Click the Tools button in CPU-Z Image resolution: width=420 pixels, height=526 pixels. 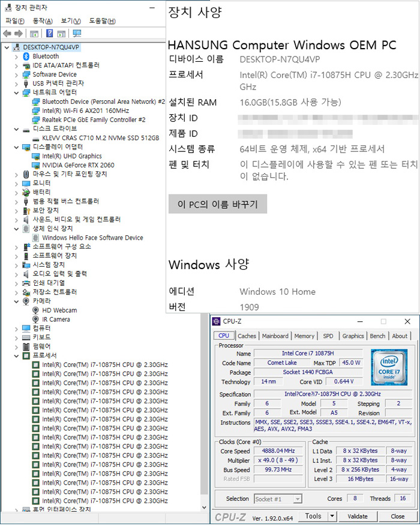(x=313, y=516)
